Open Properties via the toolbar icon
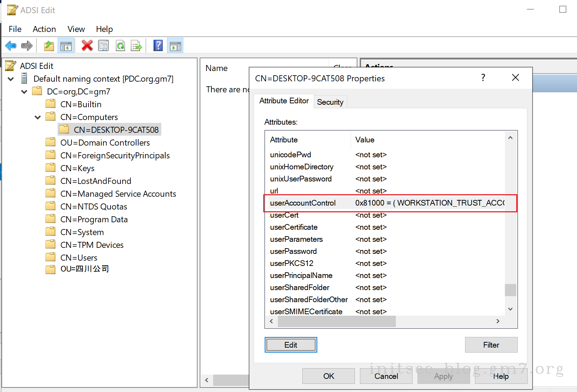The image size is (577, 392). [x=103, y=46]
